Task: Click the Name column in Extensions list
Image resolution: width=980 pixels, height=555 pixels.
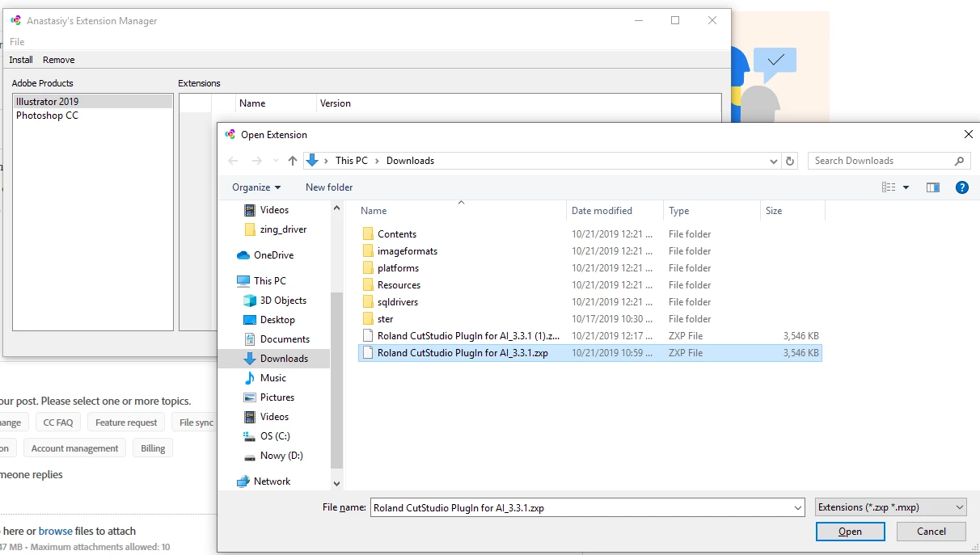Action: pyautogui.click(x=276, y=103)
